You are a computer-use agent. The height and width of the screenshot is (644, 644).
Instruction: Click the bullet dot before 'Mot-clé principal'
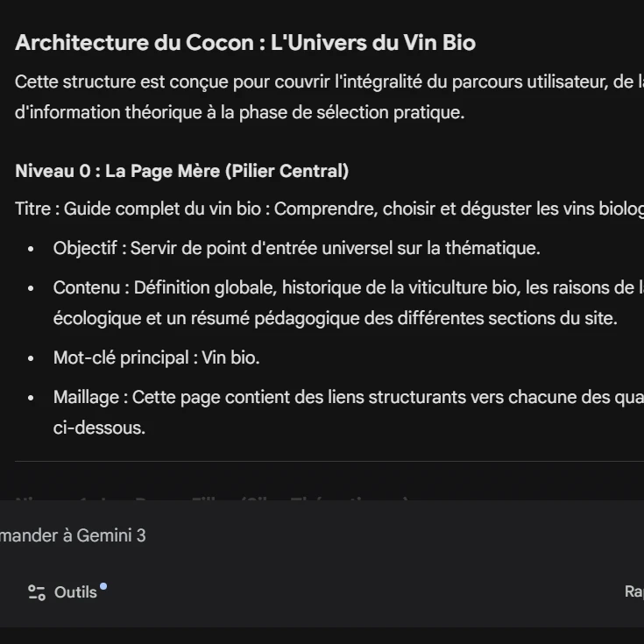pyautogui.click(x=32, y=358)
